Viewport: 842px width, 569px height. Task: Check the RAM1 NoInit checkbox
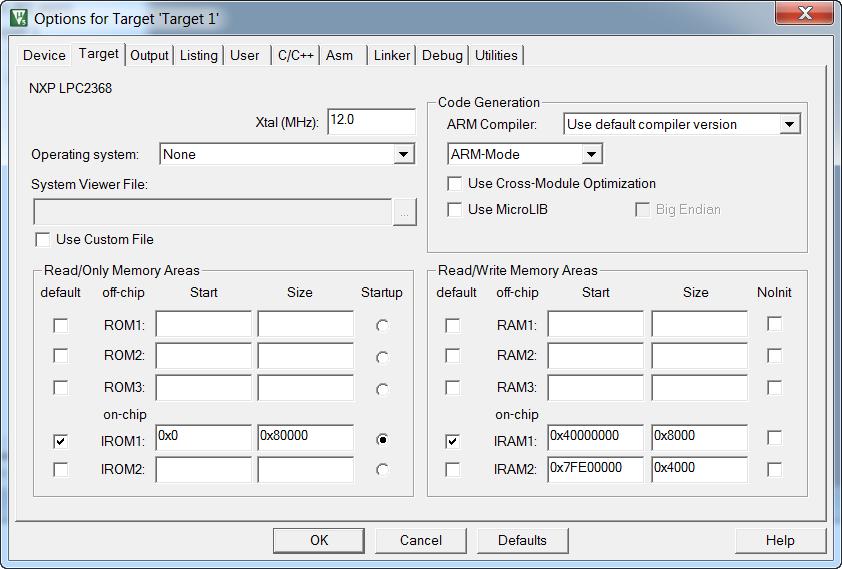774,324
